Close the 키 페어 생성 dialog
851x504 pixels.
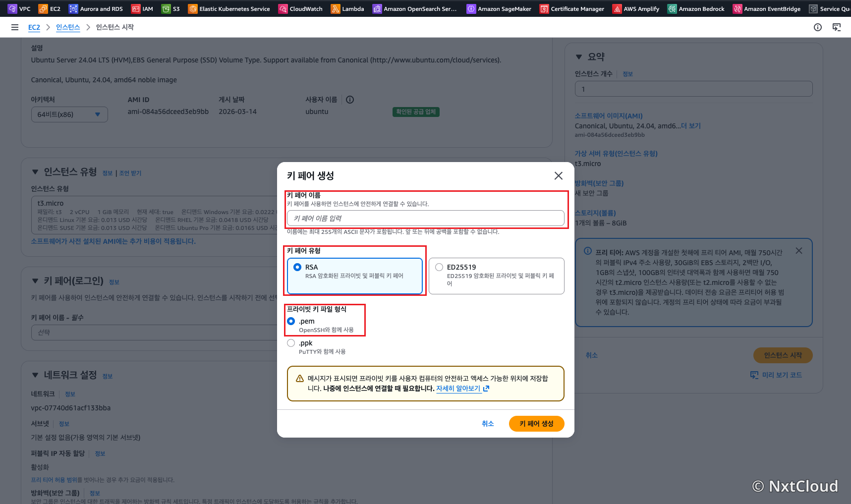coord(559,175)
